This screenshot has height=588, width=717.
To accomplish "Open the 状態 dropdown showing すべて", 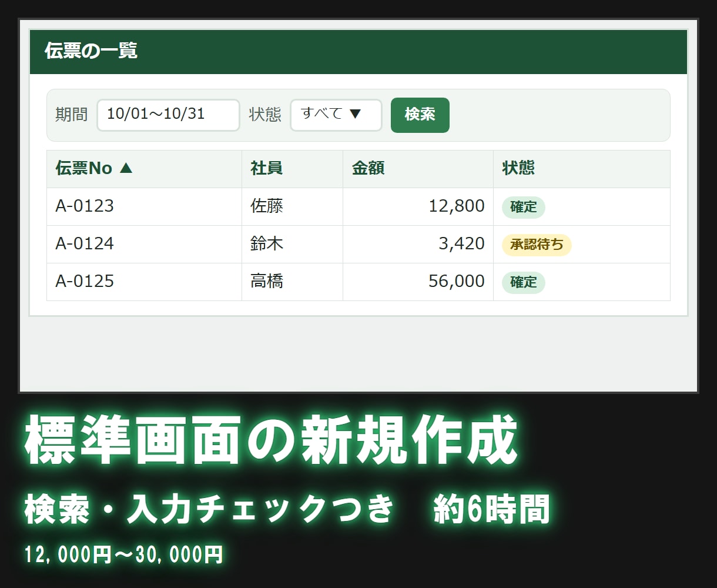I will 336,115.
